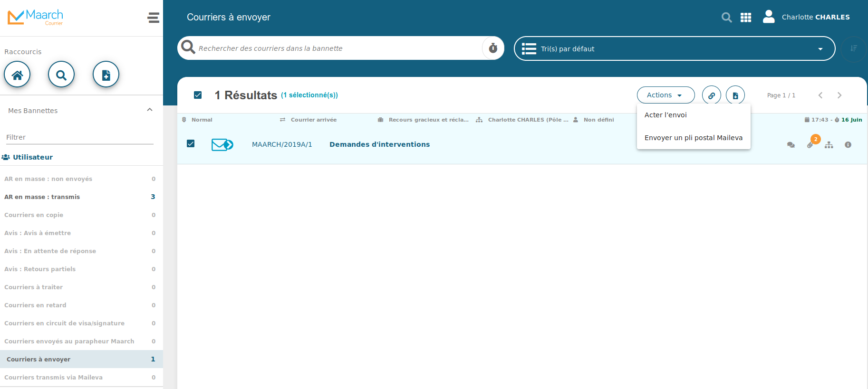Click the Maarch Courrier logo

tap(35, 17)
